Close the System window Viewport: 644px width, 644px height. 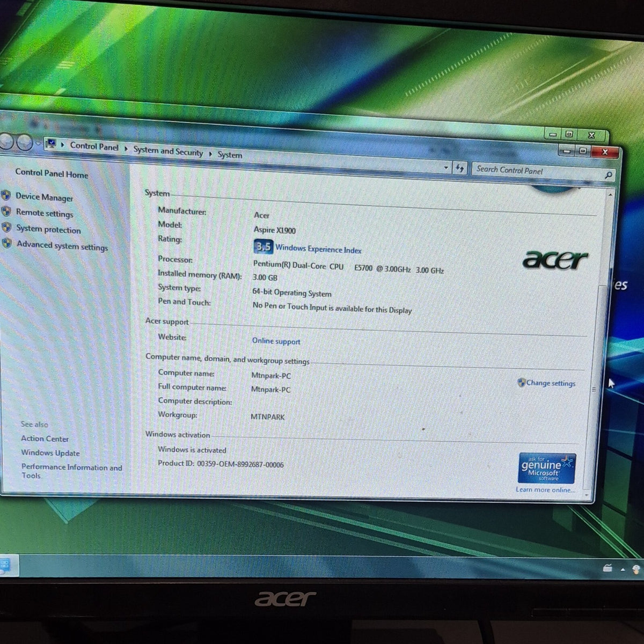point(605,152)
